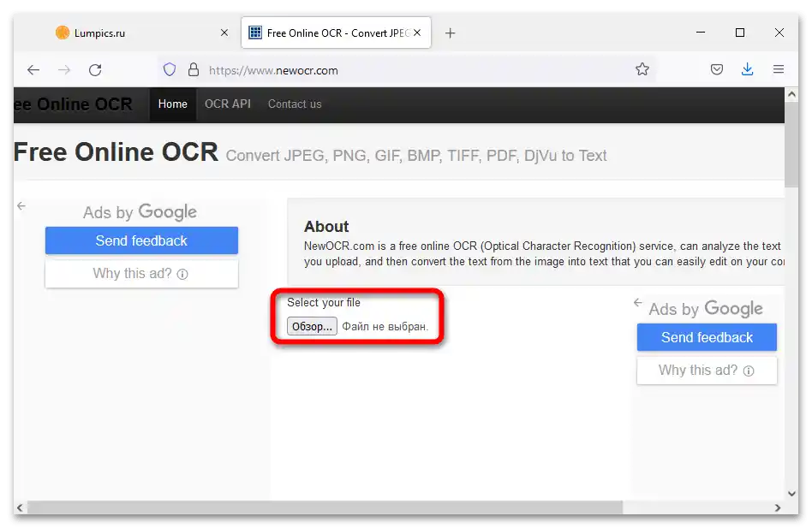Click the horizontal scrollbar right arrow
Viewport: 812px width, 528px height.
point(778,507)
